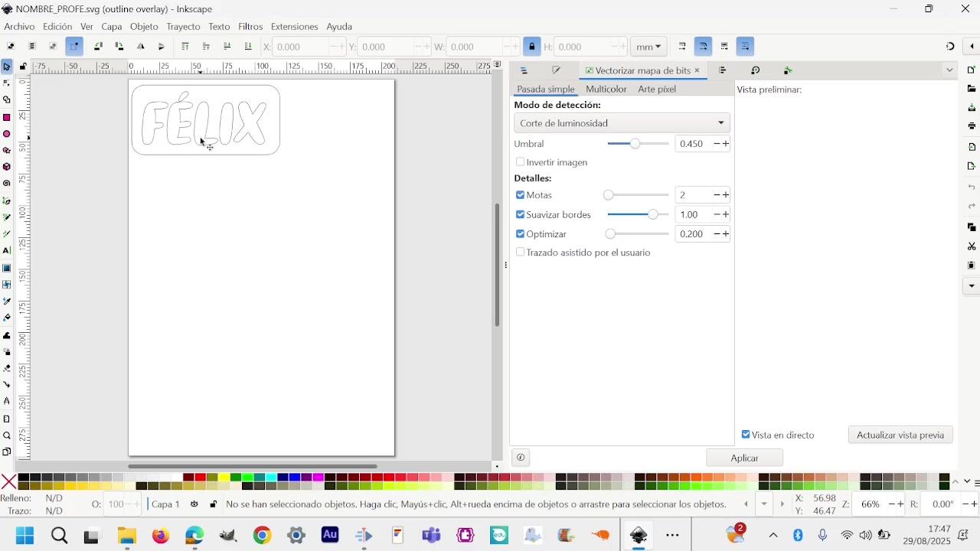Screen dimensions: 980x551
Task: Toggle width/height proportion lock
Action: tap(532, 47)
